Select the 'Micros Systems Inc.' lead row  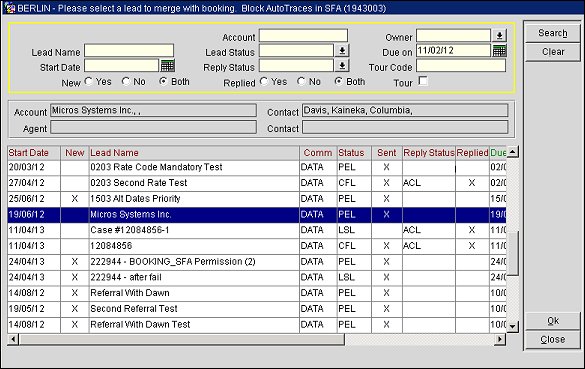[257, 215]
